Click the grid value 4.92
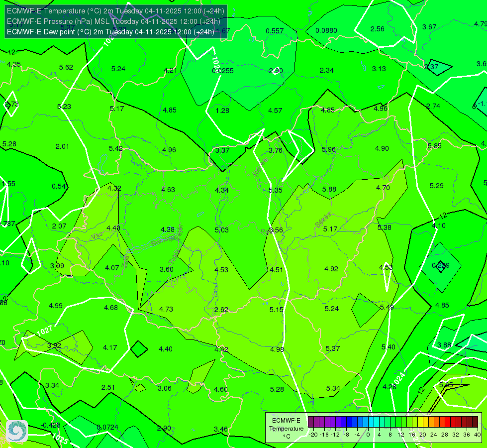Viewport: 487px width, 448px height. tap(331, 269)
